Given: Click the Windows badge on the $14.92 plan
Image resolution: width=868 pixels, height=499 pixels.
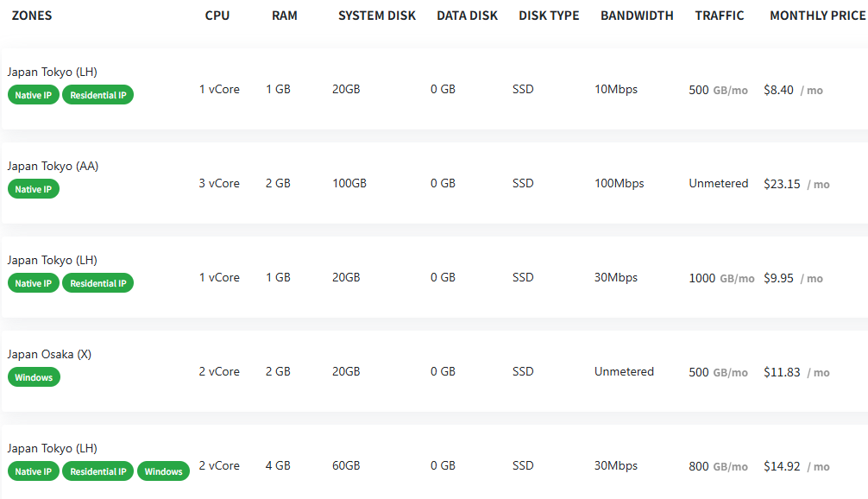Looking at the screenshot, I should click(x=163, y=471).
